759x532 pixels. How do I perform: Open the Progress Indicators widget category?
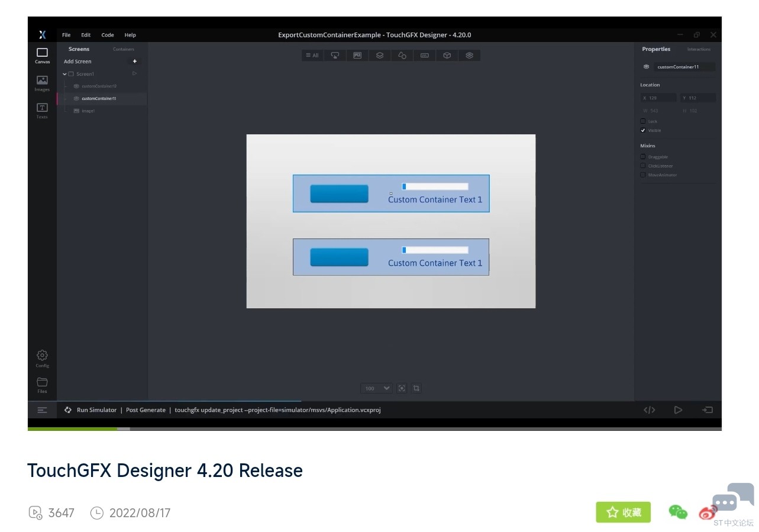tap(425, 56)
